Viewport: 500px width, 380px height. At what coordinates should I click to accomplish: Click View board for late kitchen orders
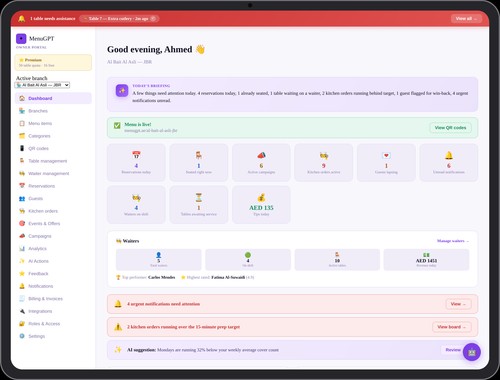click(x=452, y=327)
